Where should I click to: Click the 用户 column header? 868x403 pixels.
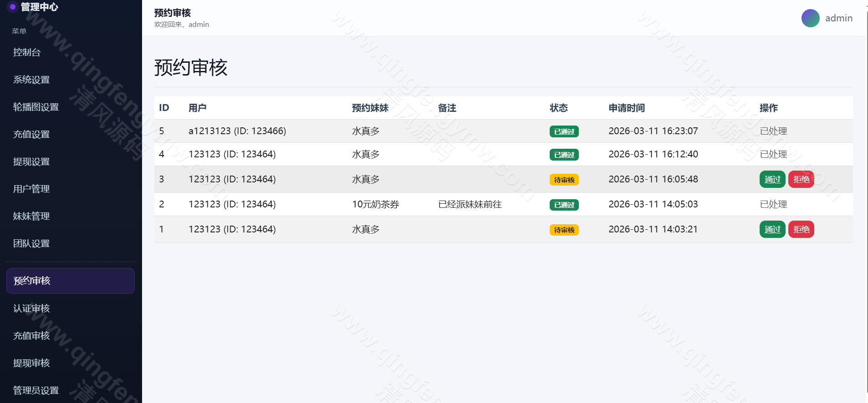point(197,108)
